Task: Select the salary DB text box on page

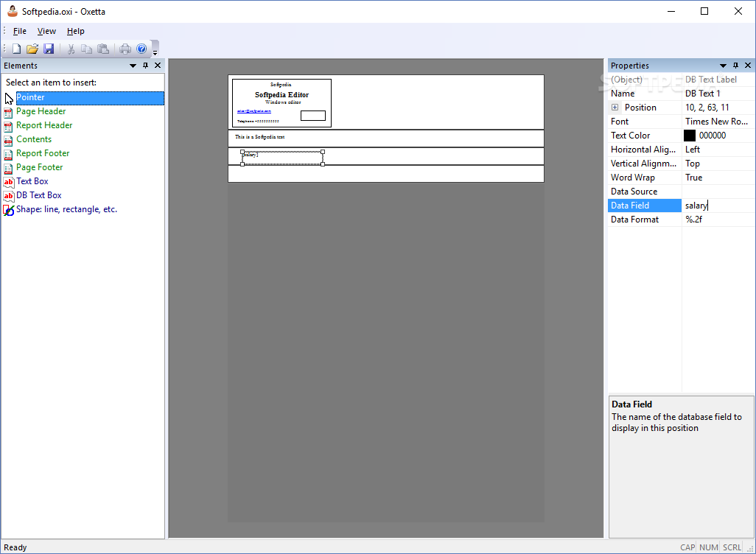Action: (282, 158)
